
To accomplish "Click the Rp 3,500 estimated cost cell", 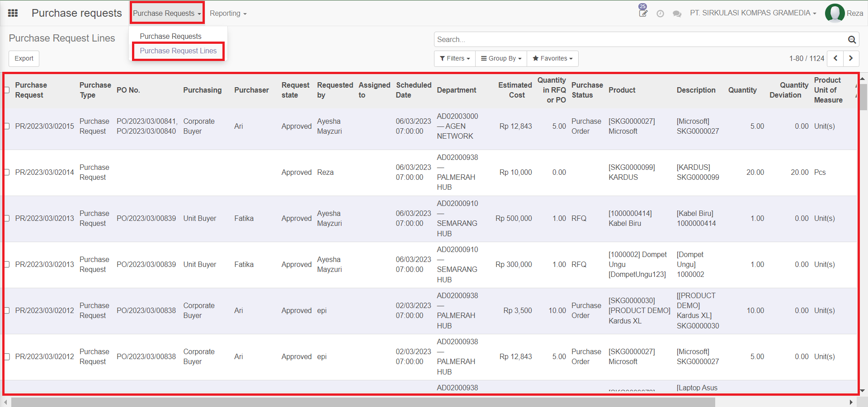I will tap(518, 310).
